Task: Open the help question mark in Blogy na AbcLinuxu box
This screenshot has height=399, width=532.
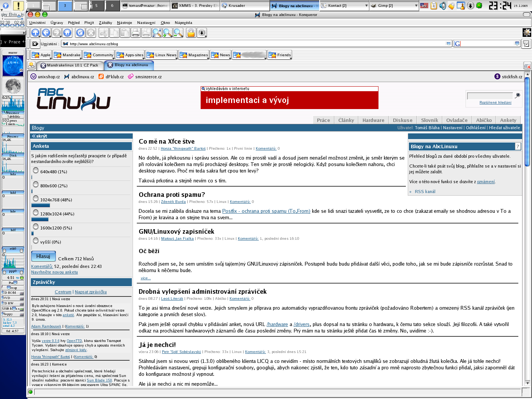Action: (518, 146)
